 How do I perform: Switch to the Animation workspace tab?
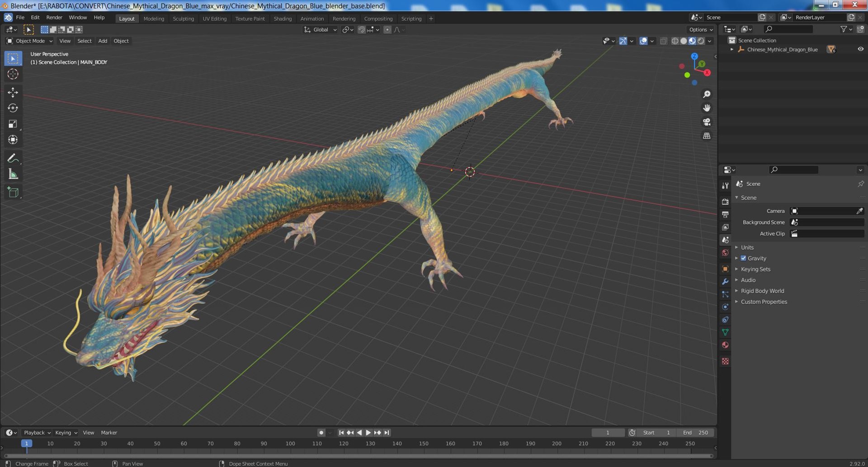point(312,19)
